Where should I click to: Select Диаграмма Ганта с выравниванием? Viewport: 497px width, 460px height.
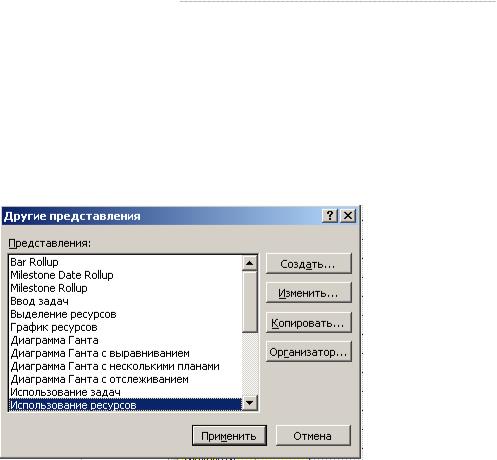tap(125, 353)
